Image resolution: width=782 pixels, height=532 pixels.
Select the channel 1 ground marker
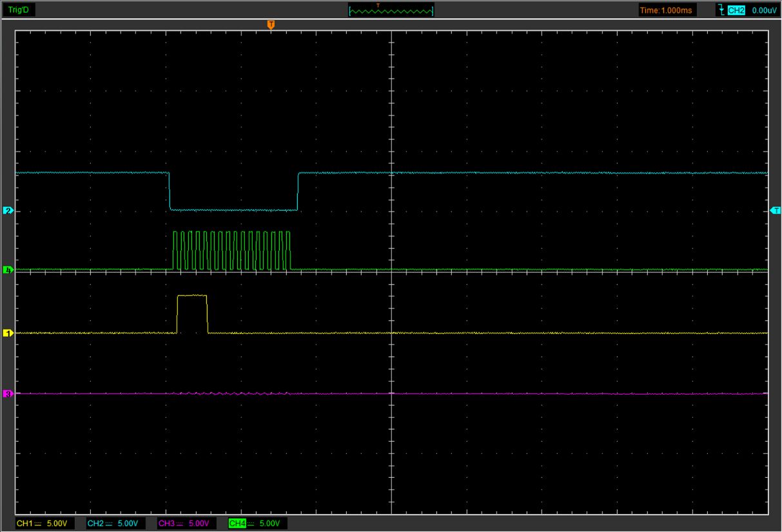[8, 333]
